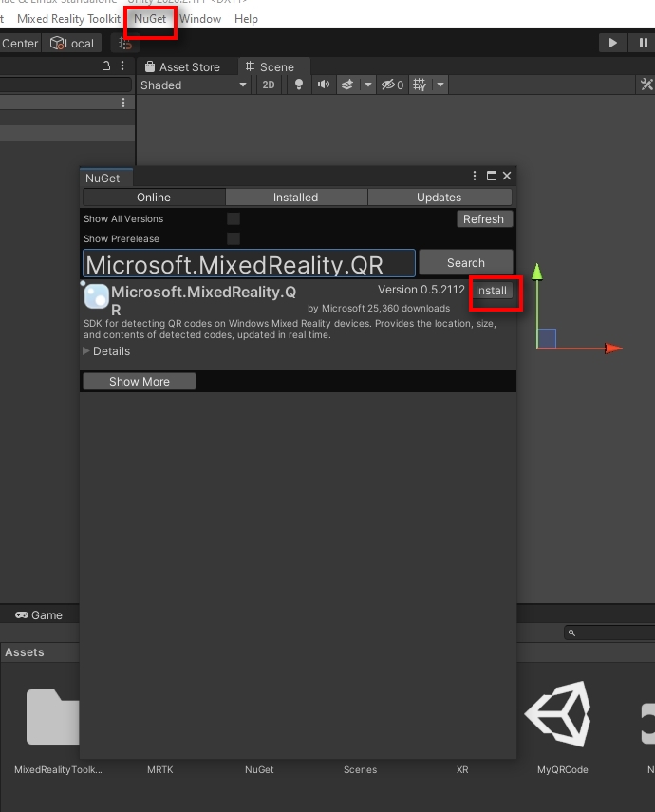The height and width of the screenshot is (812, 655).
Task: Enable Show Prerelease checkbox
Action: pos(234,238)
